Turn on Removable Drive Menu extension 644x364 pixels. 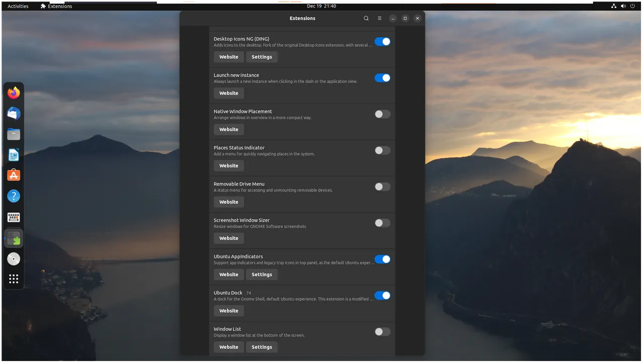pos(382,187)
